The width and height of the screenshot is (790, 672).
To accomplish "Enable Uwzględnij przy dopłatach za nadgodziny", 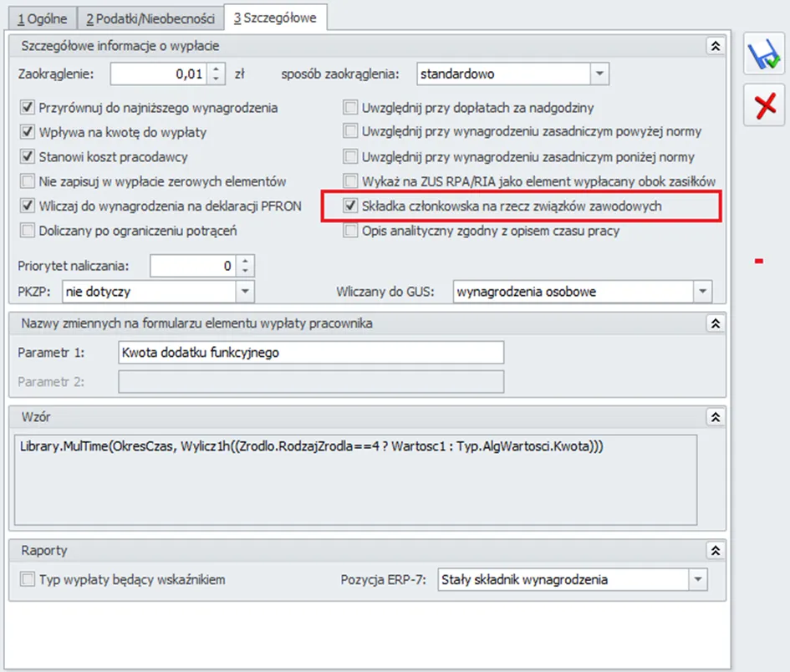I will [x=350, y=108].
